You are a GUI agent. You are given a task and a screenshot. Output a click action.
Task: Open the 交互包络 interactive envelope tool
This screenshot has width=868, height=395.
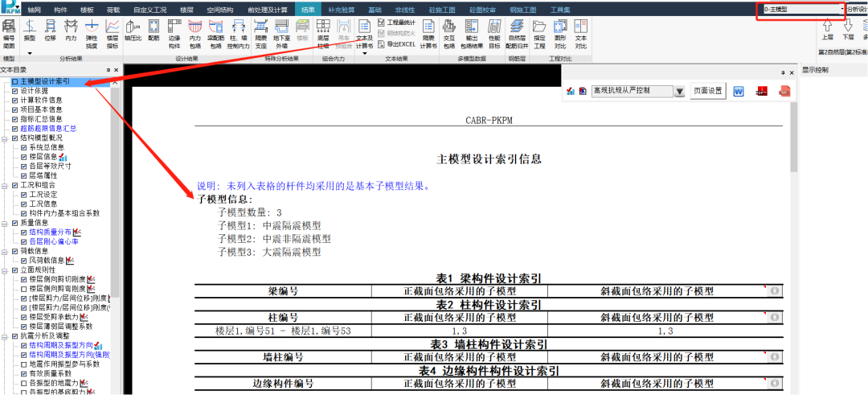click(x=449, y=34)
